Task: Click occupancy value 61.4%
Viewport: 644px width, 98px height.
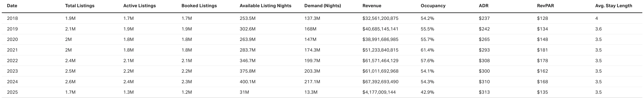Action: [x=427, y=50]
